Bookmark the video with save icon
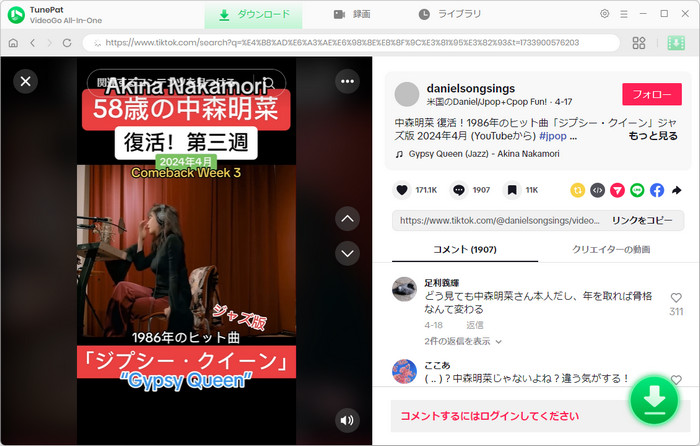Screen dimensions: 700x446 pyautogui.click(x=512, y=190)
